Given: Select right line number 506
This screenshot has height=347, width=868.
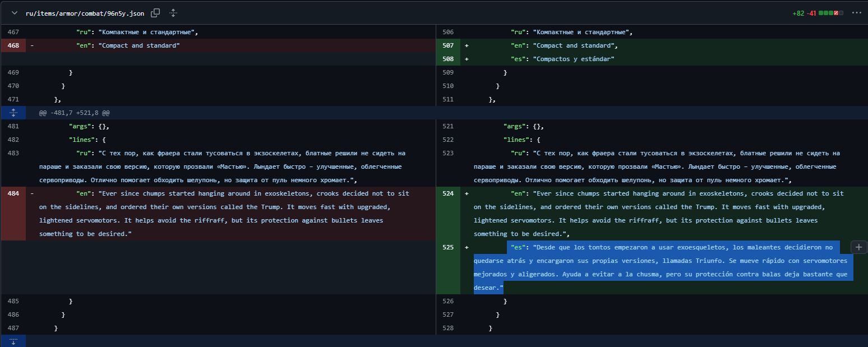Looking at the screenshot, I should (448, 32).
